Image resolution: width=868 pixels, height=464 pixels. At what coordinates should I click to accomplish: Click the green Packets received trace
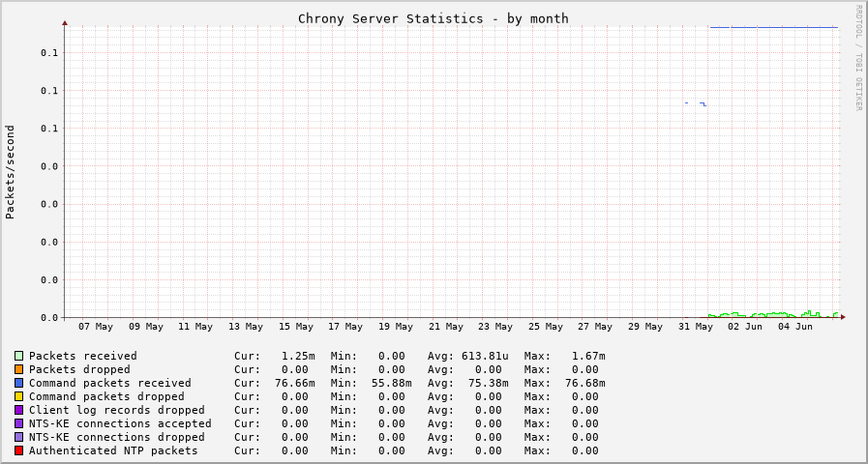point(774,314)
